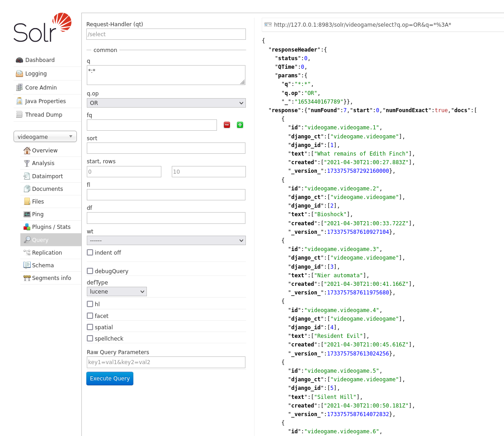This screenshot has width=504, height=436.
Task: Open the q.op dropdown showing OR
Action: point(166,103)
